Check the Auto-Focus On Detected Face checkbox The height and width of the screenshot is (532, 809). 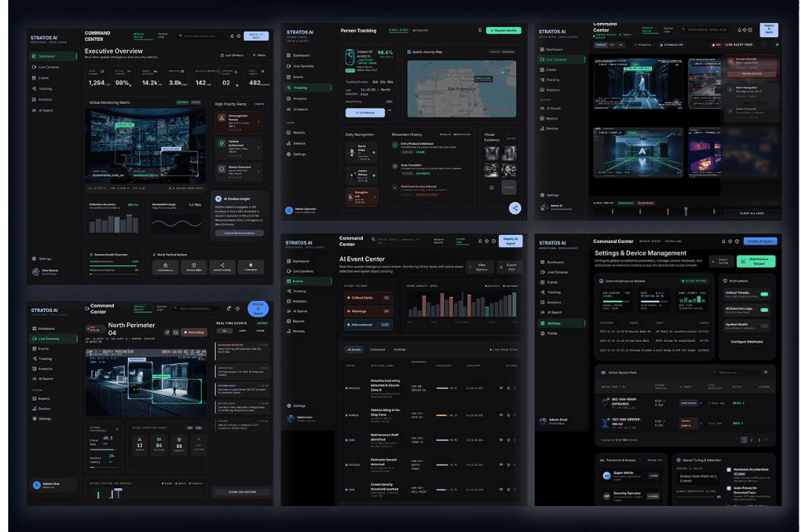pos(729,488)
